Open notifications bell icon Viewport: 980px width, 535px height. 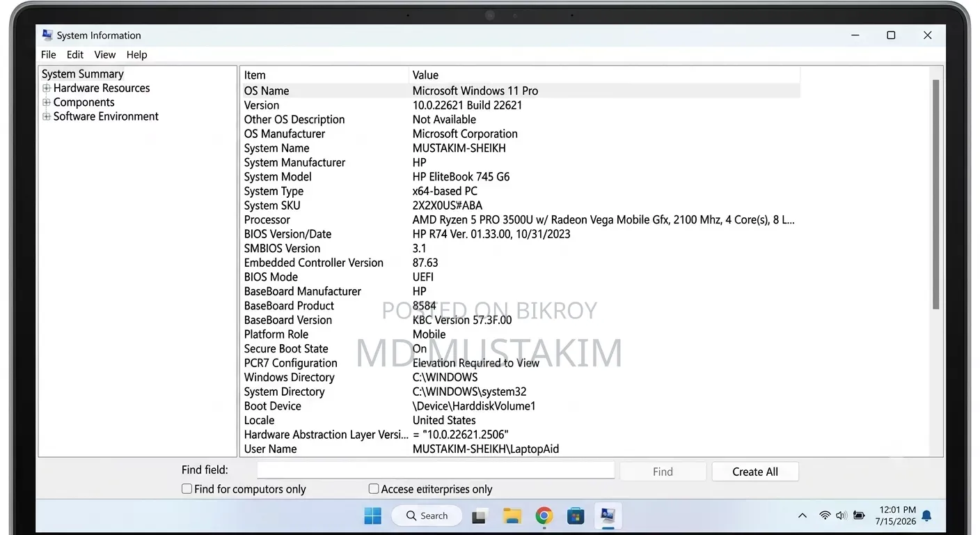coord(926,516)
